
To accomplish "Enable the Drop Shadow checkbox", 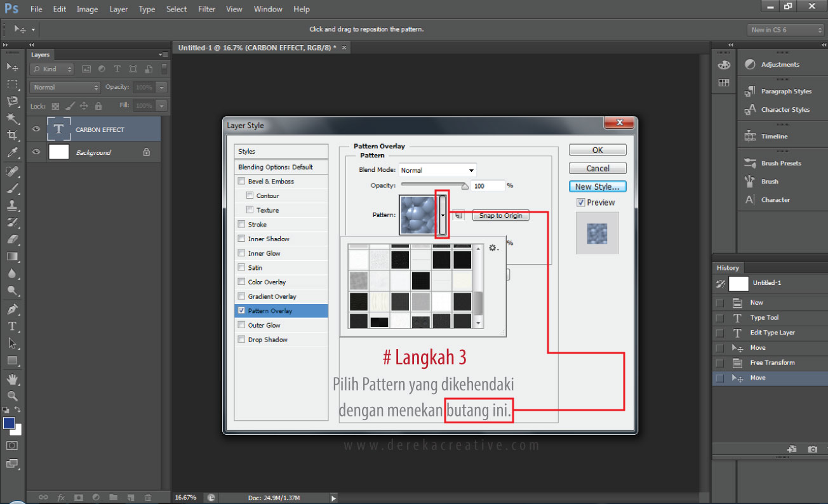I will click(241, 340).
